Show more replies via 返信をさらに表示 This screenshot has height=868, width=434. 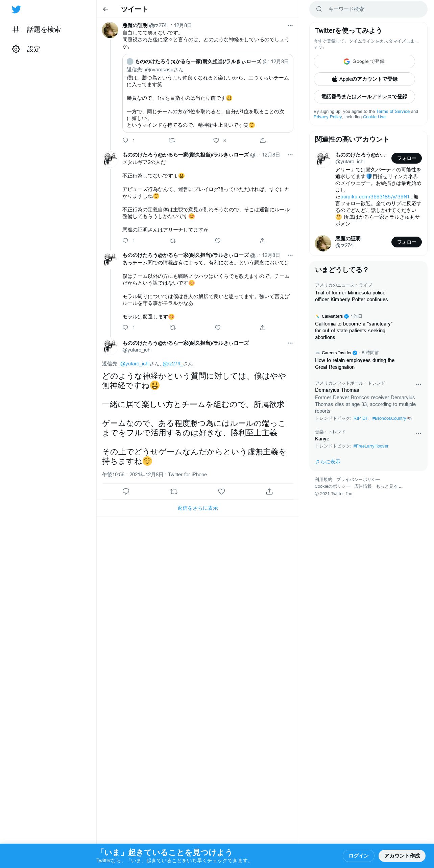click(x=198, y=508)
